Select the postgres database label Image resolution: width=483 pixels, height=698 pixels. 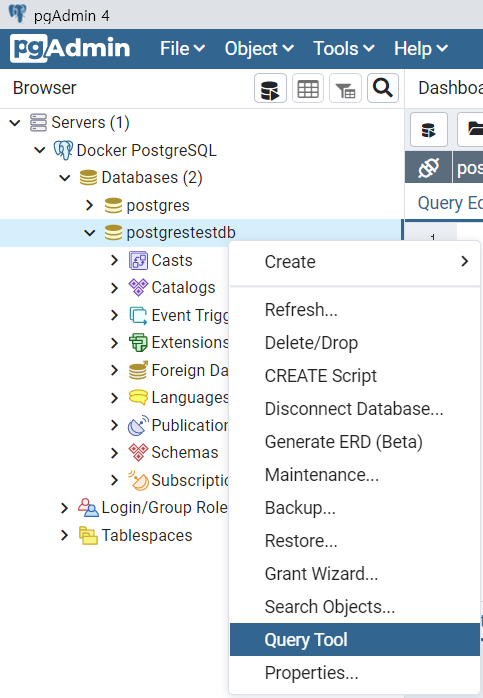click(x=158, y=206)
